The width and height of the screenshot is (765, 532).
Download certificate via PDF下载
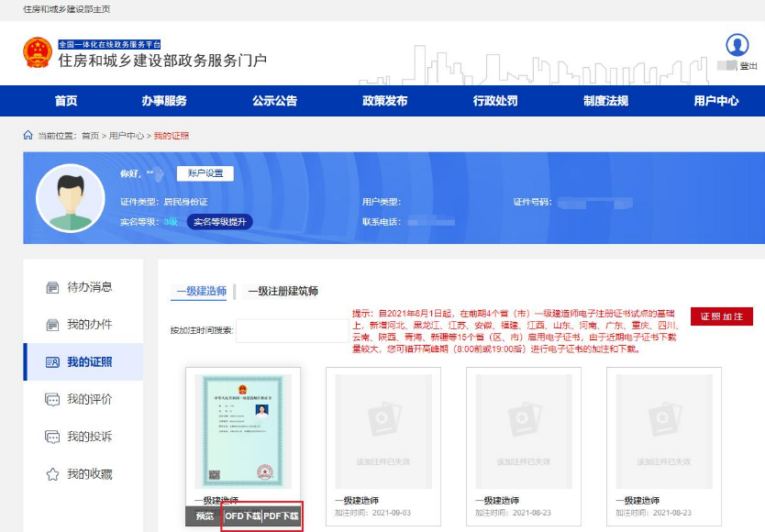point(282,517)
